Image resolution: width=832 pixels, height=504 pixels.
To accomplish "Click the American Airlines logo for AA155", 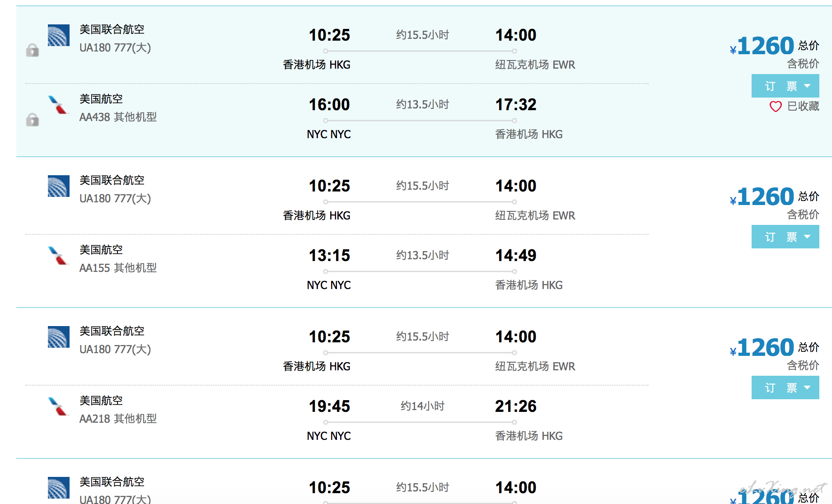I will click(x=59, y=256).
